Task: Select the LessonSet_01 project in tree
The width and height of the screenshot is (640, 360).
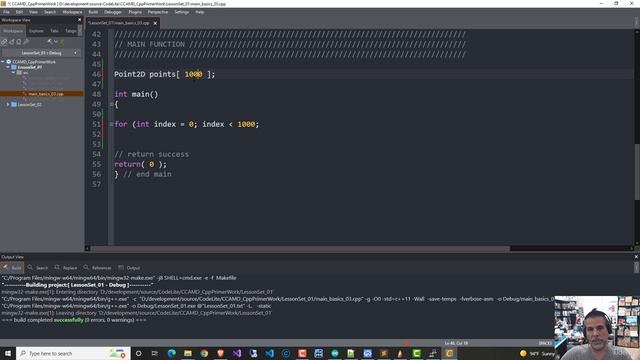Action: [x=30, y=67]
